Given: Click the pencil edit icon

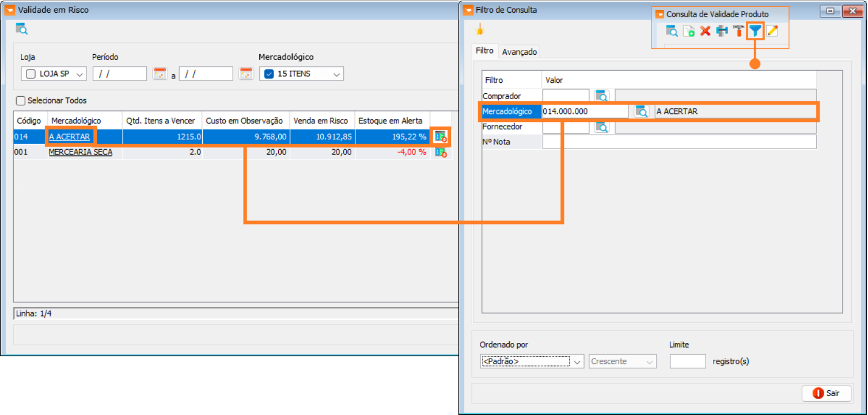Looking at the screenshot, I should coord(772,31).
